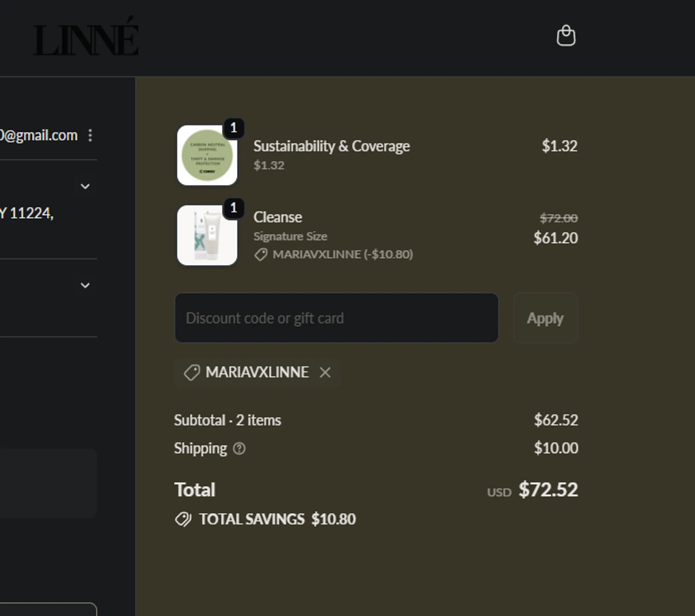The image size is (695, 616).
Task: Click the shipping info question mark icon
Action: (x=239, y=449)
